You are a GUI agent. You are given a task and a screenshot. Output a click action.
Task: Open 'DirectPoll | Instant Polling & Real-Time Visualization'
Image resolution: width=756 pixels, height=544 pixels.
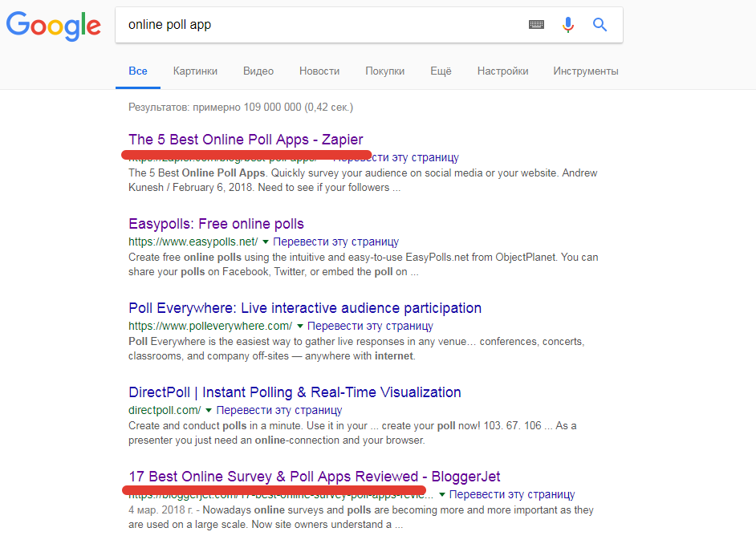point(295,392)
